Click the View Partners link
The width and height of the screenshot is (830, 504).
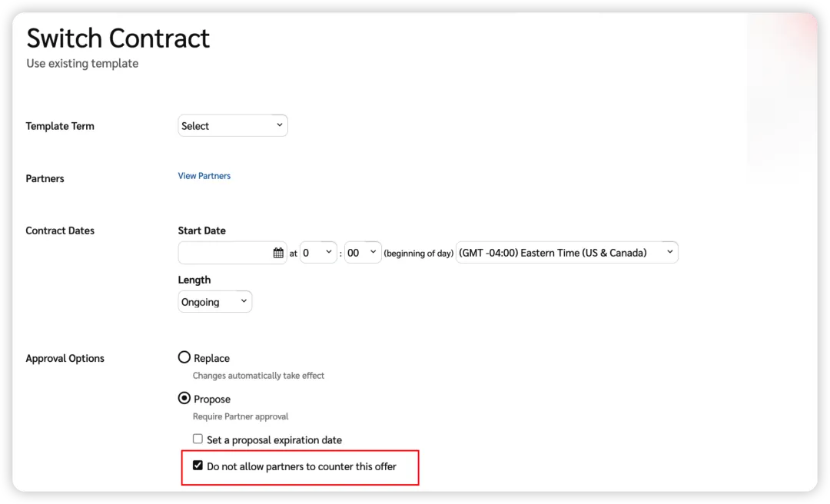204,176
